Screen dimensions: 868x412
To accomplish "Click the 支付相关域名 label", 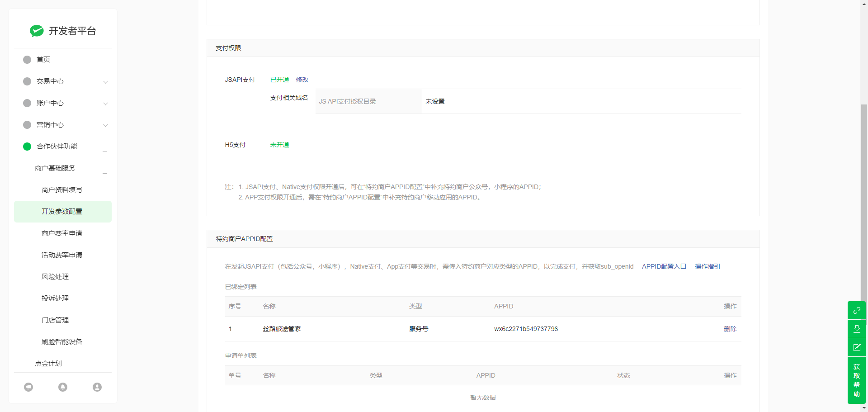I will [289, 98].
